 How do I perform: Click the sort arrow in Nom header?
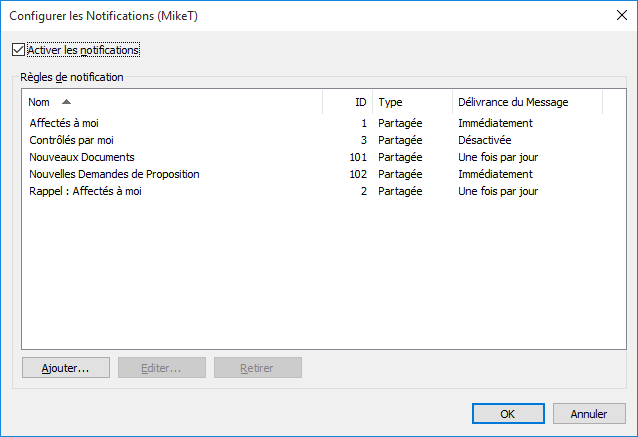tap(66, 102)
